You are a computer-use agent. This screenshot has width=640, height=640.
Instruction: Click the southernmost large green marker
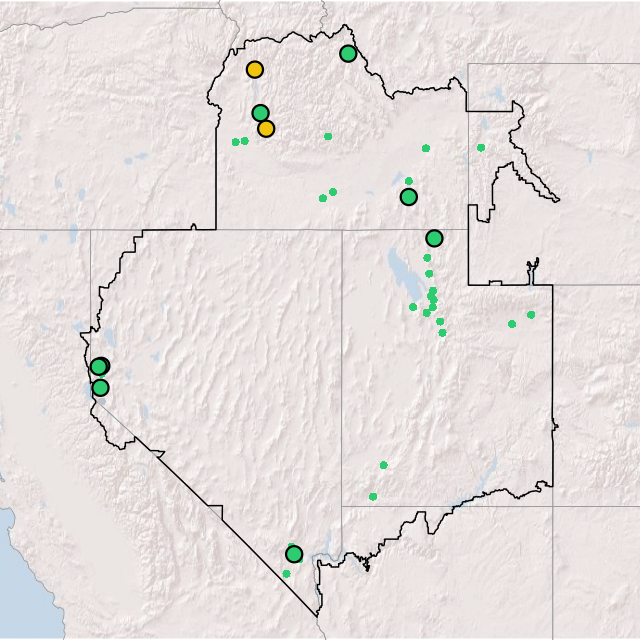point(294,554)
